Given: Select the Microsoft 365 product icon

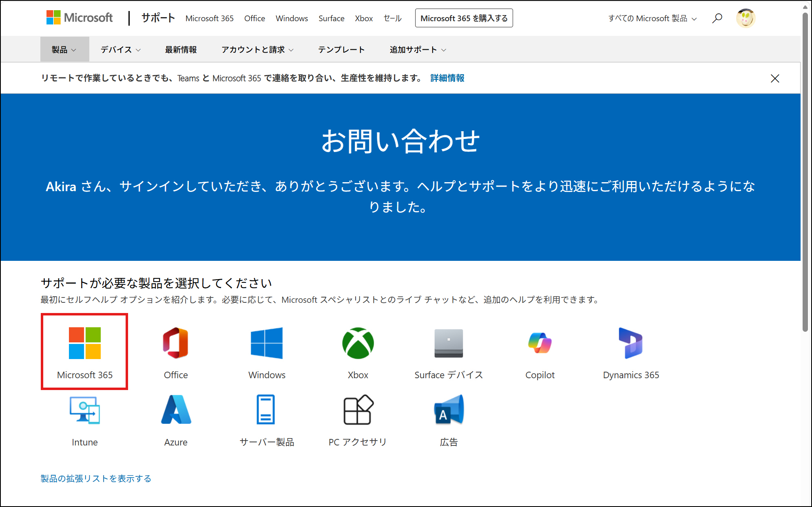Looking at the screenshot, I should (x=85, y=343).
